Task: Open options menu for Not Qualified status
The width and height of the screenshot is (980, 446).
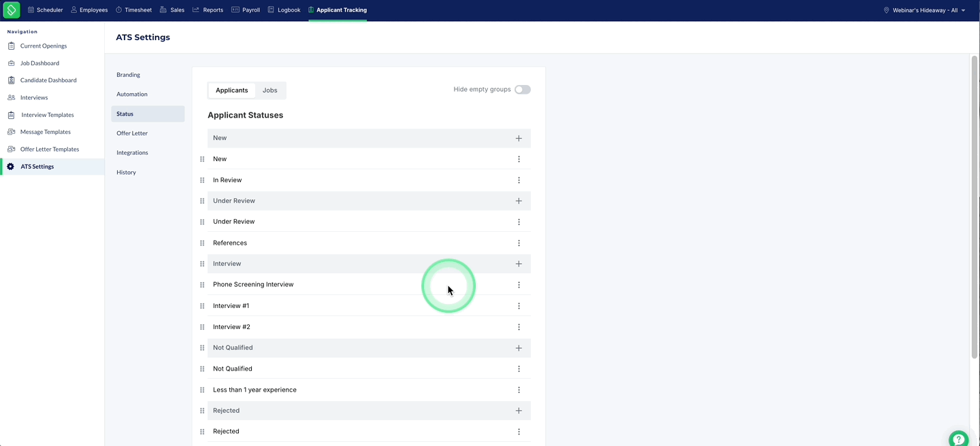Action: pos(519,369)
